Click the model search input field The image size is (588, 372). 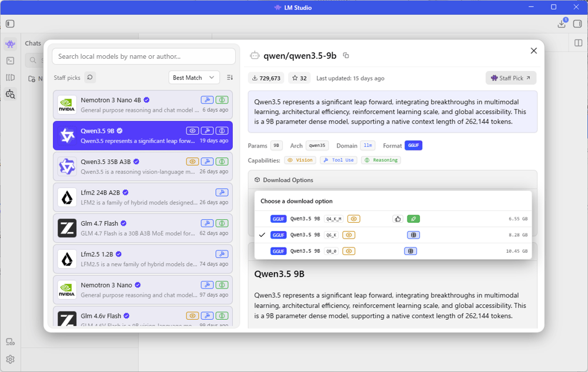coord(143,56)
